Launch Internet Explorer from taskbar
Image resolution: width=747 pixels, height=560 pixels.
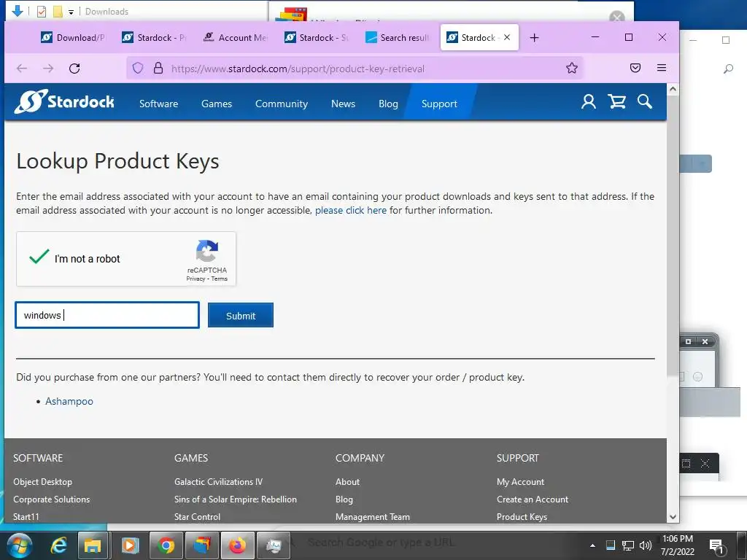58,545
